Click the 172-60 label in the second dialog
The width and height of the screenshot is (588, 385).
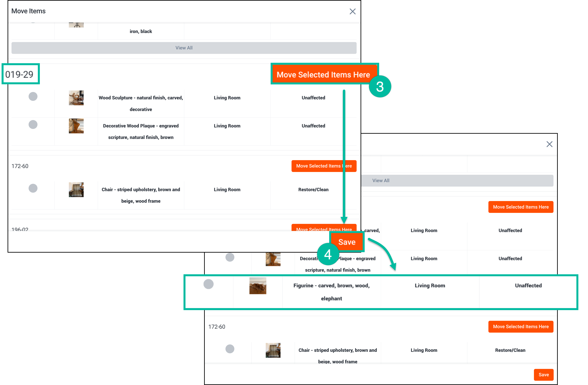pyautogui.click(x=217, y=327)
